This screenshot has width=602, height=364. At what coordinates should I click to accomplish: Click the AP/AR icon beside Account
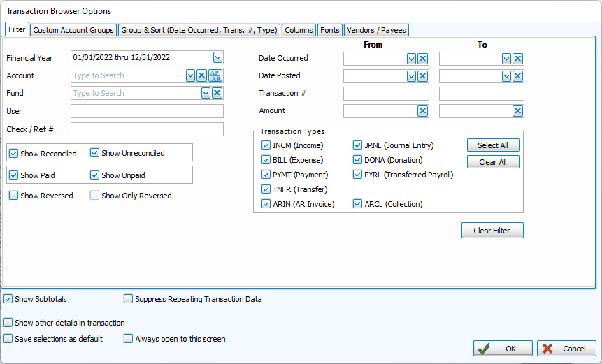point(215,75)
